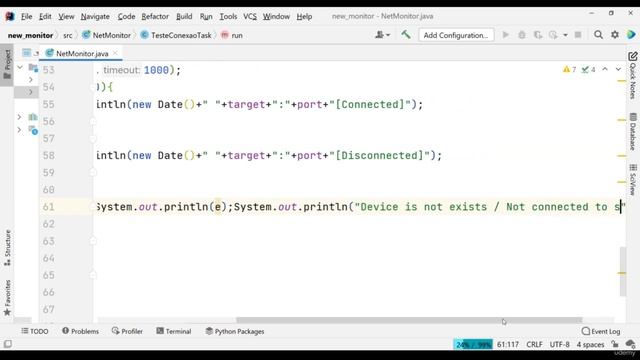
Task: Jump to previous highlighted error arrow
Action: coord(605,69)
